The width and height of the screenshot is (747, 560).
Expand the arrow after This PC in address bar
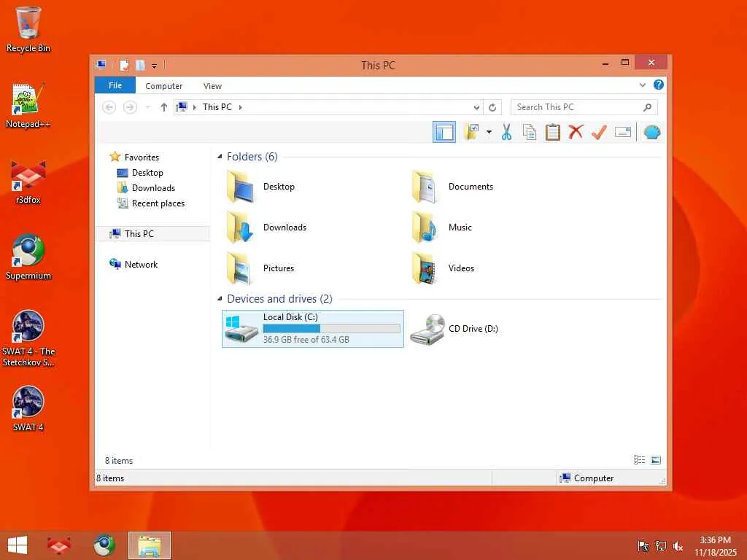pos(241,107)
